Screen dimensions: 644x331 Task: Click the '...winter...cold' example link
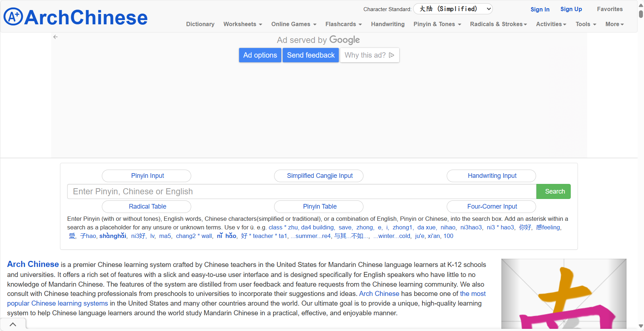click(x=392, y=236)
